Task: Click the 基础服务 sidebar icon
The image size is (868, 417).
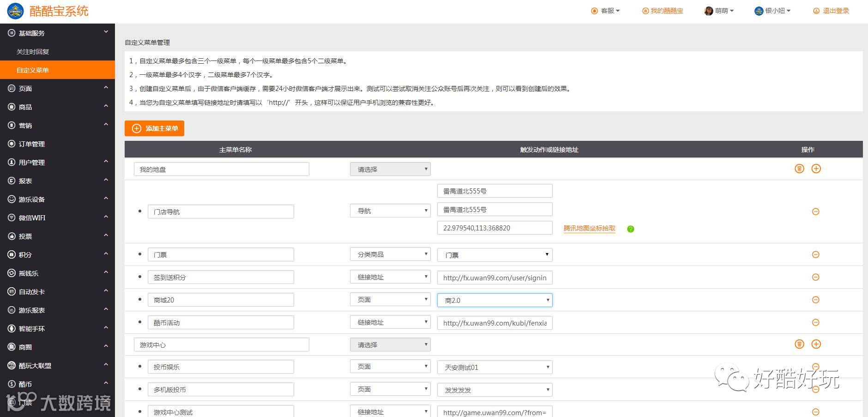Action: (12, 33)
